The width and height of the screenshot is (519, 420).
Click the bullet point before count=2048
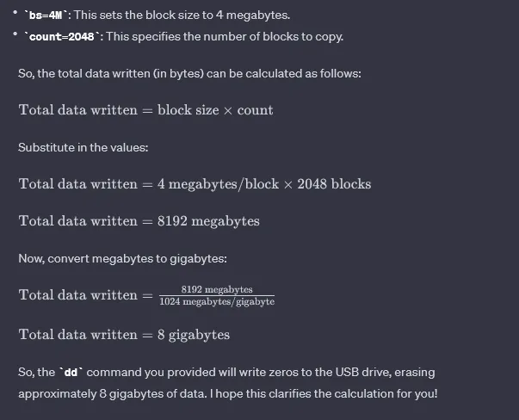coord(15,37)
